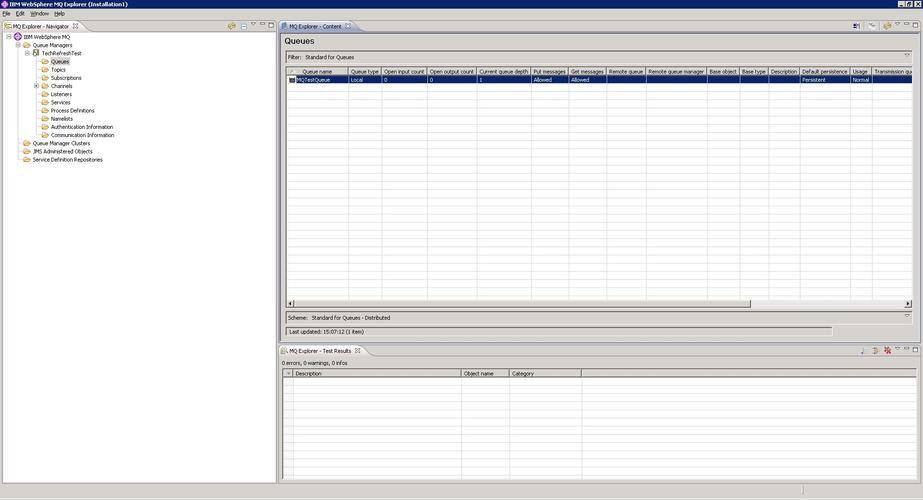Select JMS Administered Objects in tree

pyautogui.click(x=62, y=151)
